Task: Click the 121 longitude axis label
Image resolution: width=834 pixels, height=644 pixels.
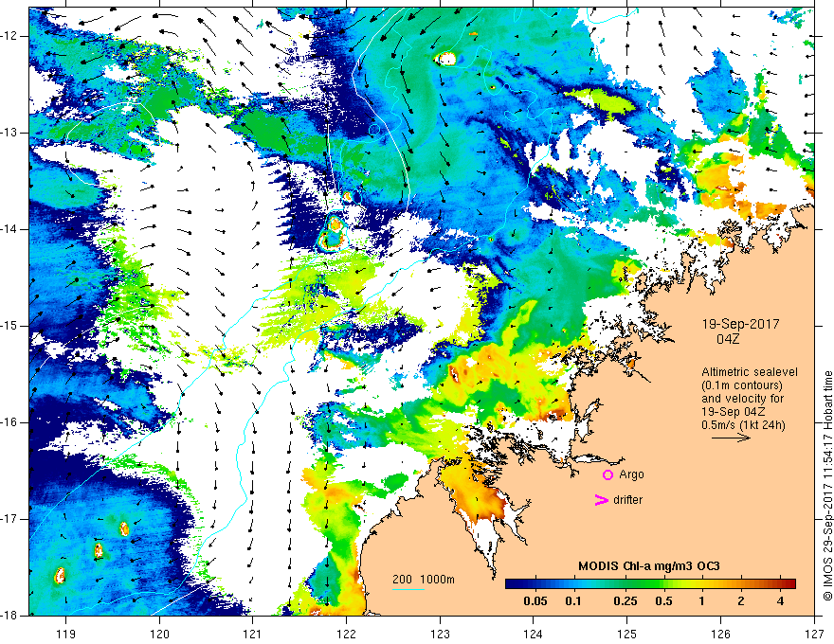Action: tap(253, 634)
